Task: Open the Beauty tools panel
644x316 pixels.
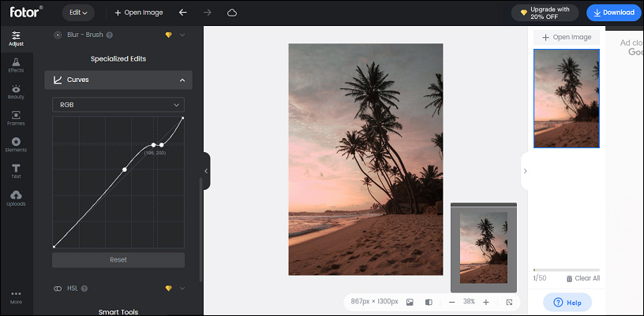Action: click(x=16, y=92)
